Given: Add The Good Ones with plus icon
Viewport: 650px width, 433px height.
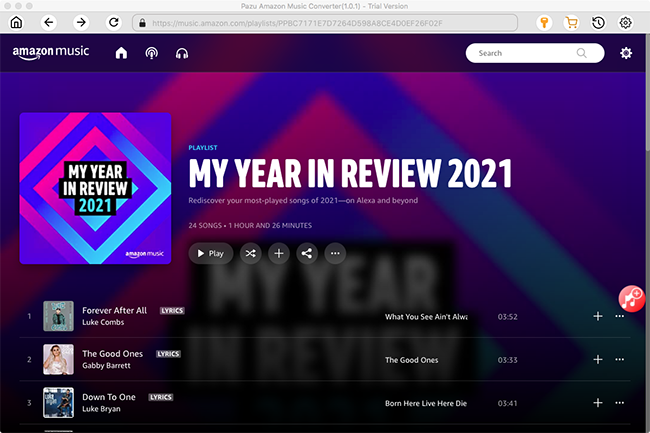Looking at the screenshot, I should (x=598, y=359).
